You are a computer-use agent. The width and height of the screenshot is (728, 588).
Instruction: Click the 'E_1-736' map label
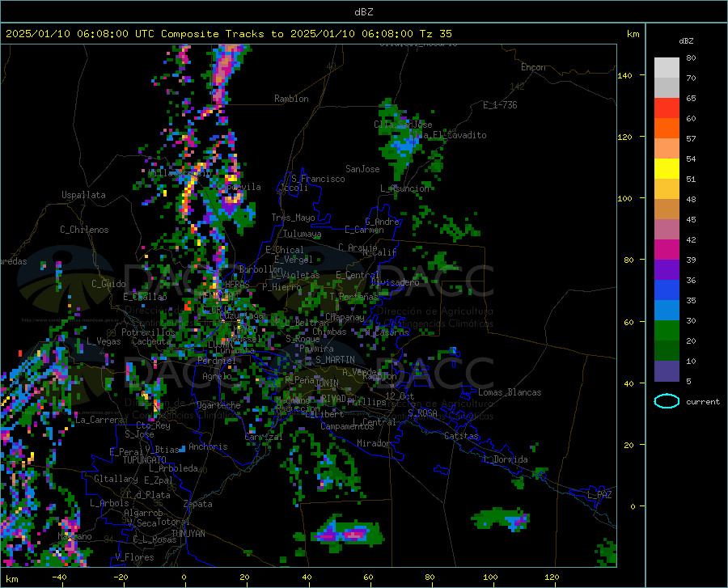tap(500, 105)
